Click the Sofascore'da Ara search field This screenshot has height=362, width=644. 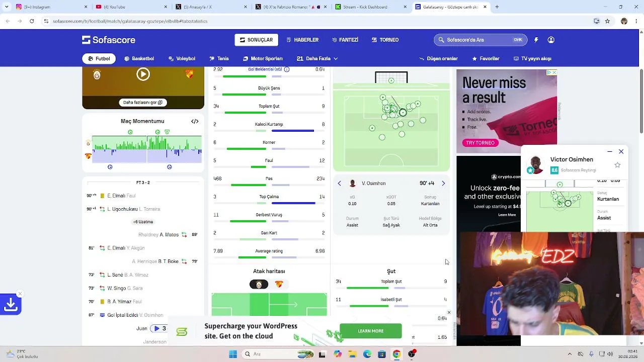click(x=480, y=40)
